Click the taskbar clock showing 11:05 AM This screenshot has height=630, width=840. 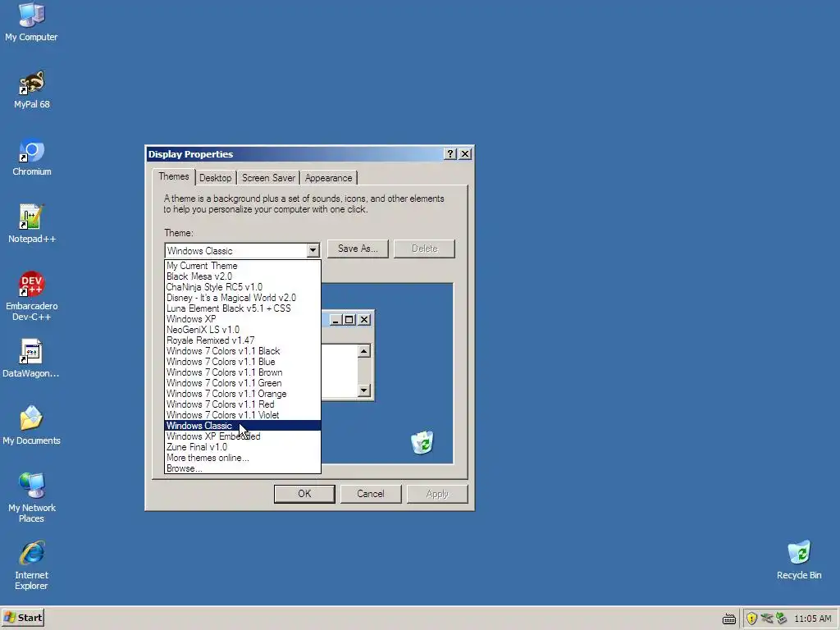coord(813,619)
